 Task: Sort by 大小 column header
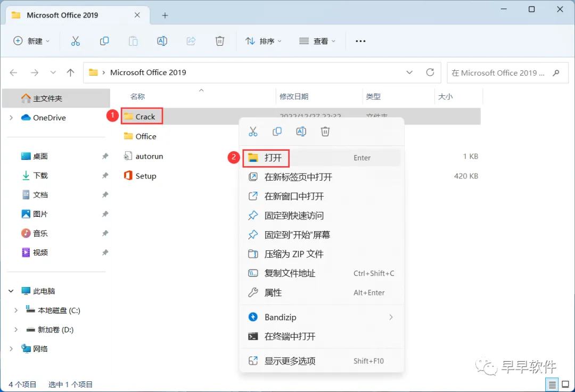(445, 96)
